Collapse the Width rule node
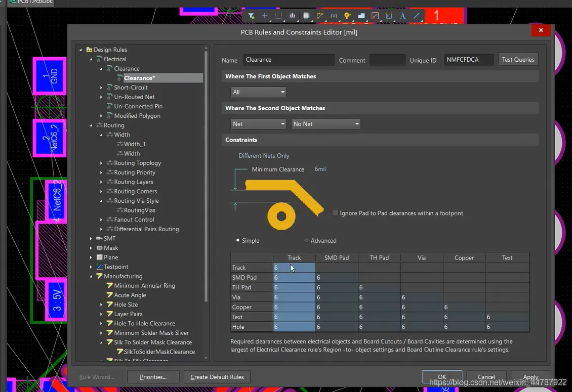Screen dimensions: 572x392 [x=101, y=135]
